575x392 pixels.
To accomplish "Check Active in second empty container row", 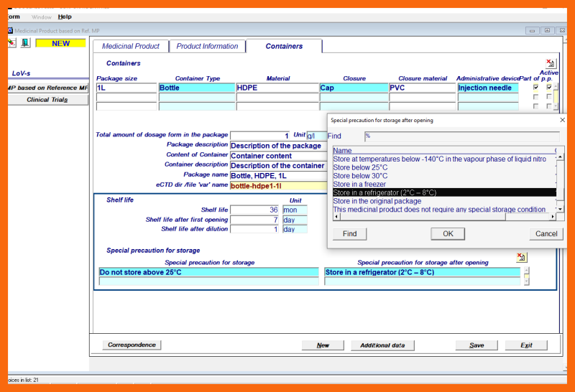I will coord(548,97).
